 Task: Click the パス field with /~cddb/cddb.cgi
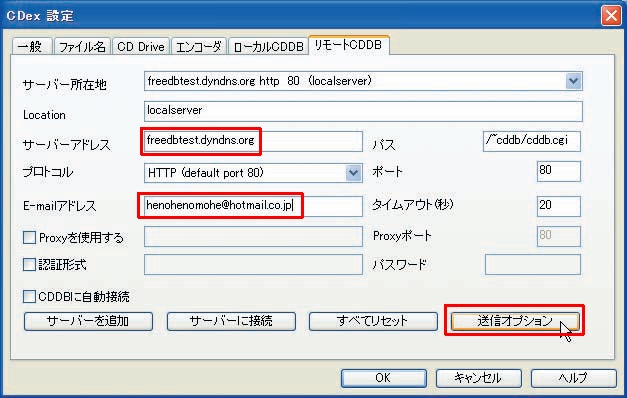pyautogui.click(x=532, y=141)
